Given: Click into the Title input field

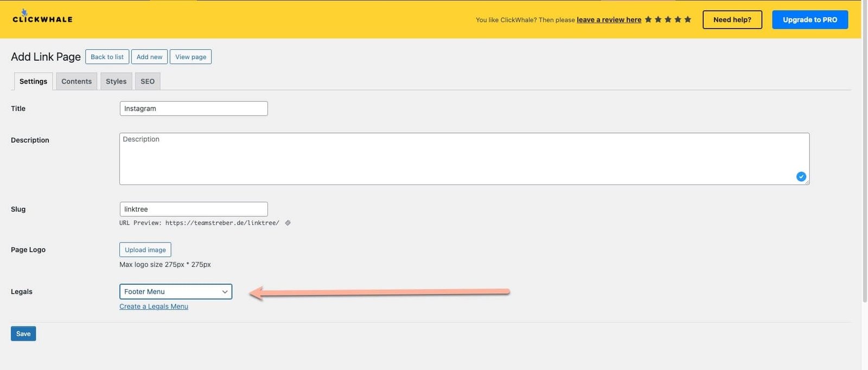Looking at the screenshot, I should tap(193, 109).
